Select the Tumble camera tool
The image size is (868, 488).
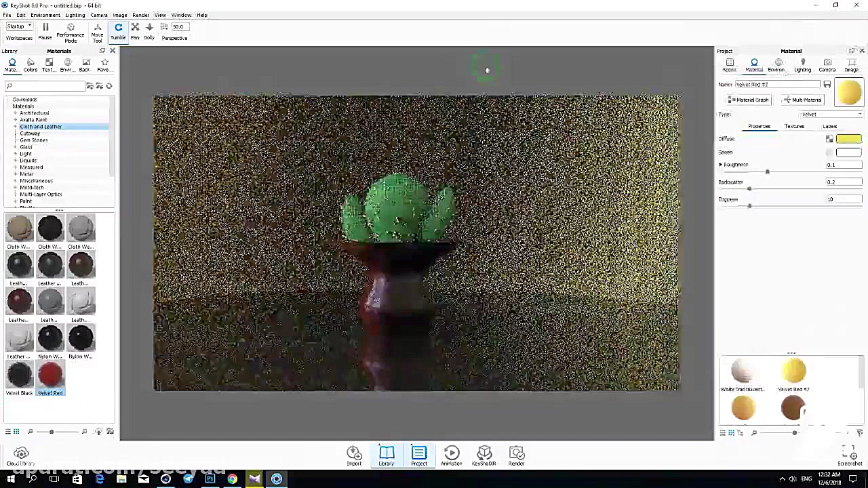[118, 31]
